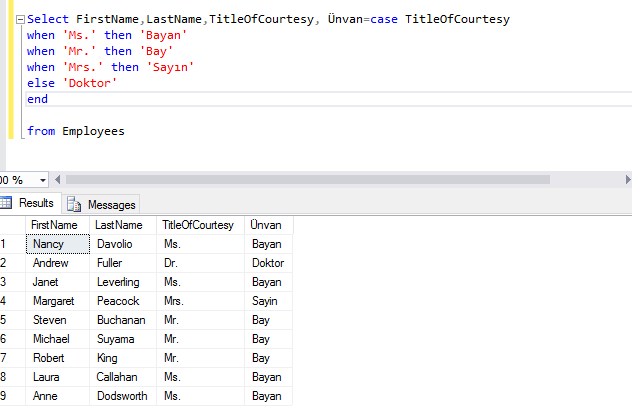632x414 pixels.
Task: Select the Suyama cell
Action: (123, 339)
